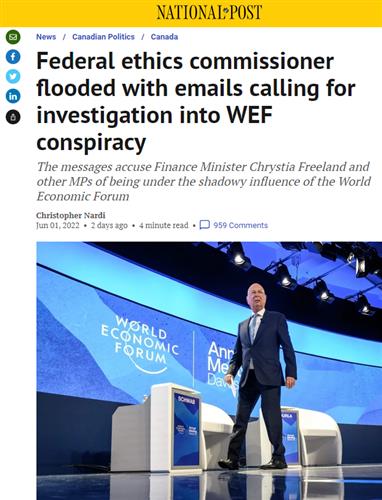
Task: Share article on Twitter
Action: (13, 77)
